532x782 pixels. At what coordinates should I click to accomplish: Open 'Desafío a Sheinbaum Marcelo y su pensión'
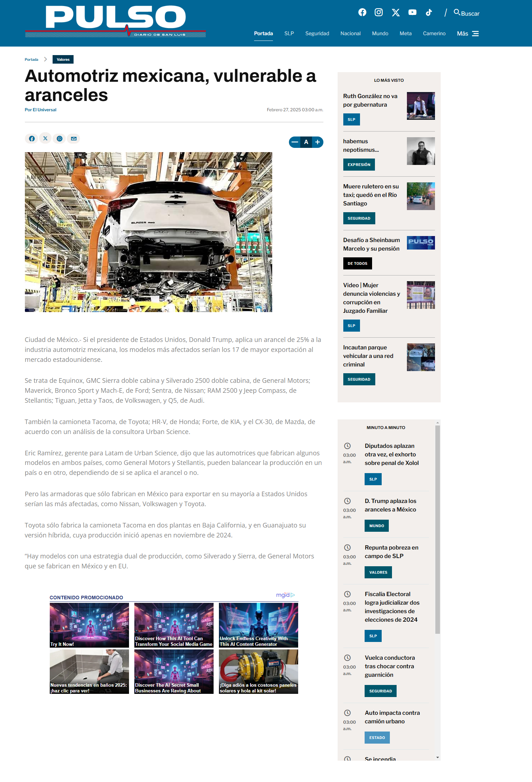click(x=371, y=244)
